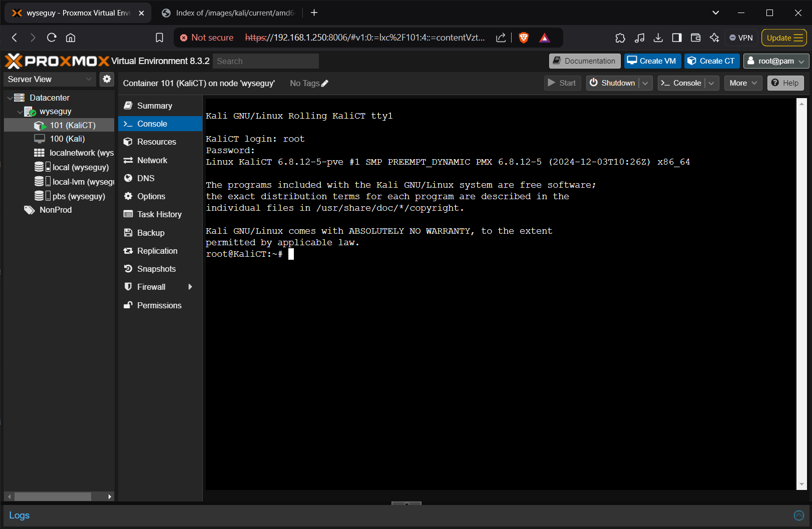Click tree horizontal scrollbar thumb
812x529 pixels.
coord(53,496)
